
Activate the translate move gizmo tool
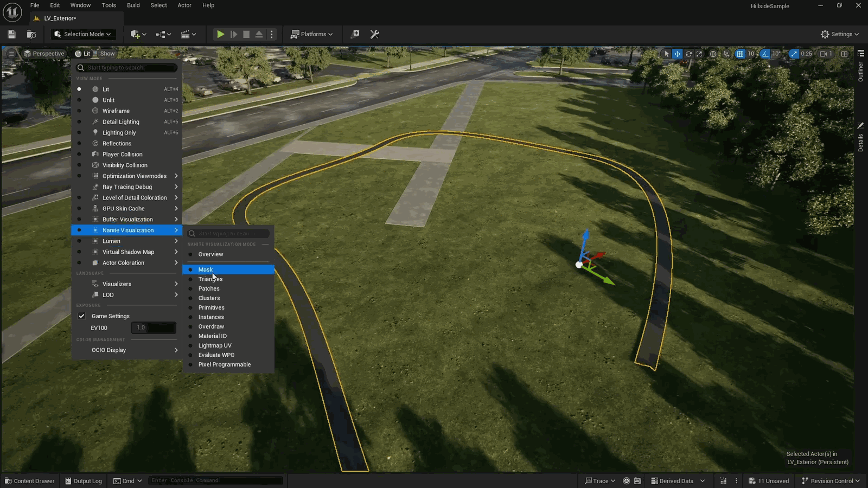point(677,54)
